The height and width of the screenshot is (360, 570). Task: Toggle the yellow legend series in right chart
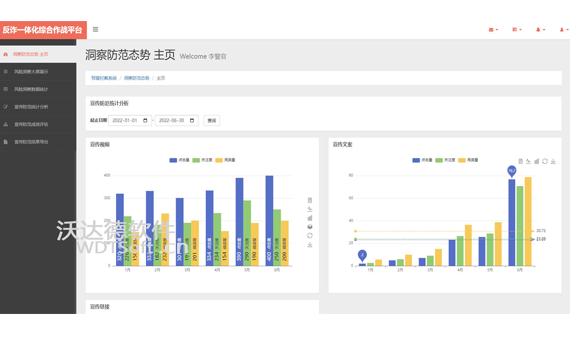[468, 160]
